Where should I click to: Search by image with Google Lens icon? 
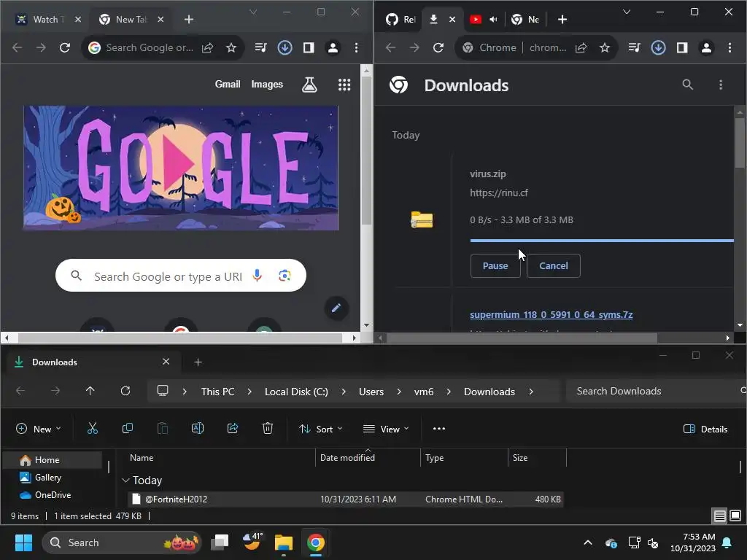pyautogui.click(x=285, y=276)
